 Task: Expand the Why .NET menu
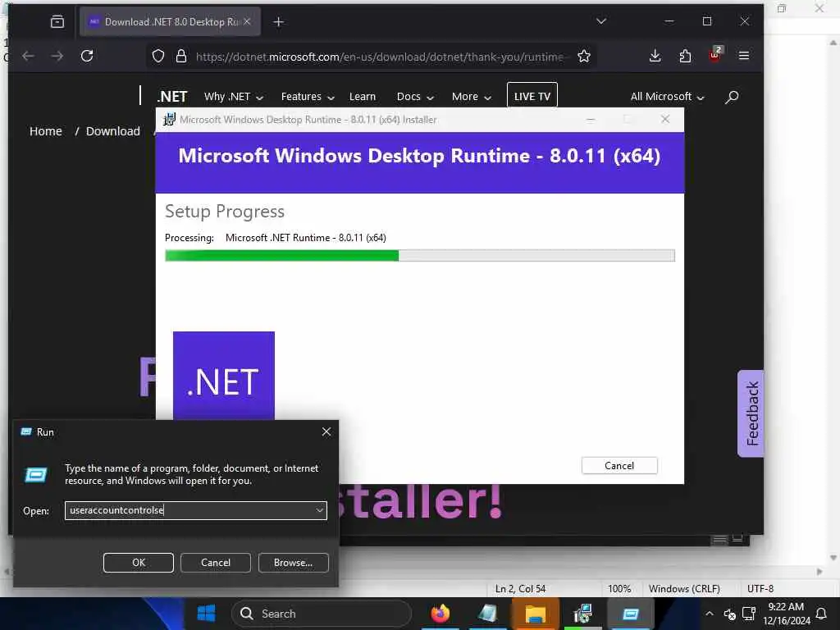click(234, 97)
